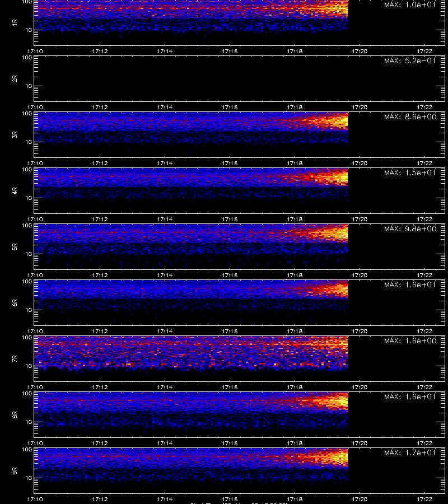Click the 17:18 time tick under panel 4R
The height and width of the screenshot is (504, 448).
295,219
